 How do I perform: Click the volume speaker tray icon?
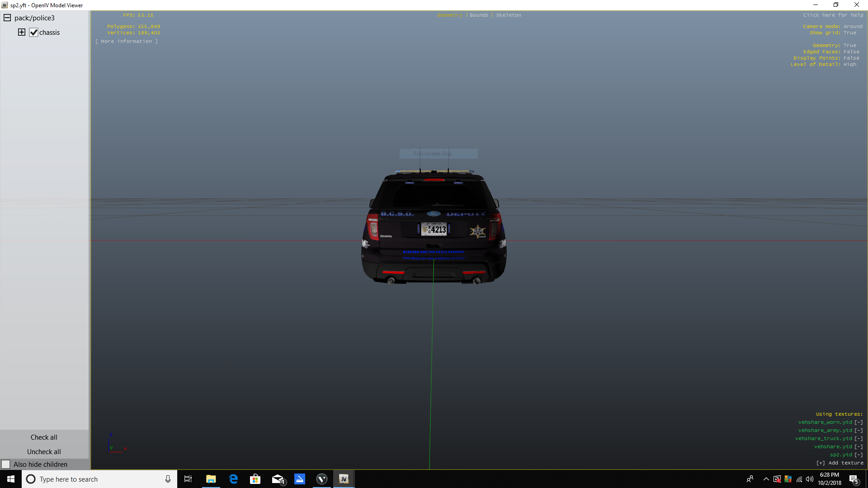[x=810, y=479]
